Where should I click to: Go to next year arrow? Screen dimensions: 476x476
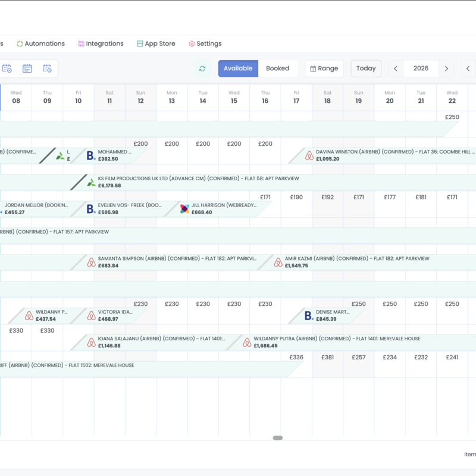coord(446,68)
